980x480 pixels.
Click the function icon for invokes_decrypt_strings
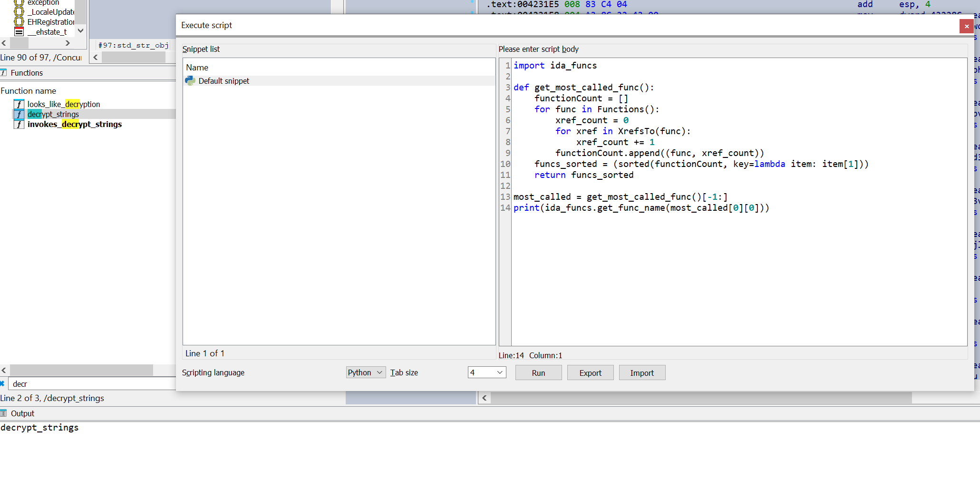(x=19, y=124)
